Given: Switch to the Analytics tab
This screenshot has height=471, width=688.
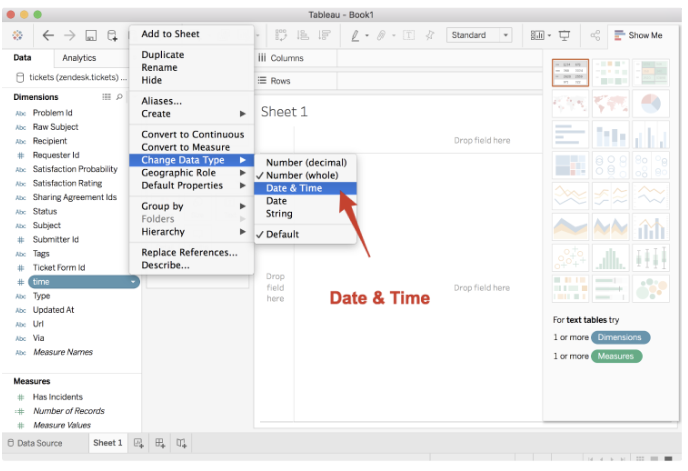Looking at the screenshot, I should pos(79,58).
